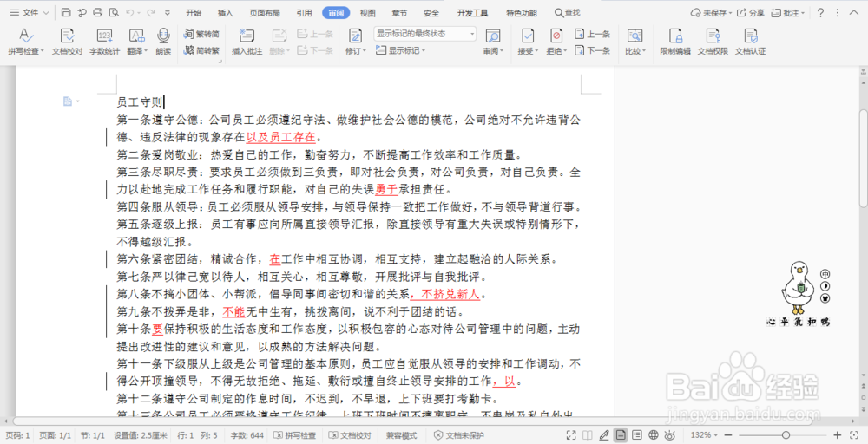This screenshot has width=868, height=444.
Task: Go to next revision 下一条 beside 拒绝
Action: pos(592,50)
